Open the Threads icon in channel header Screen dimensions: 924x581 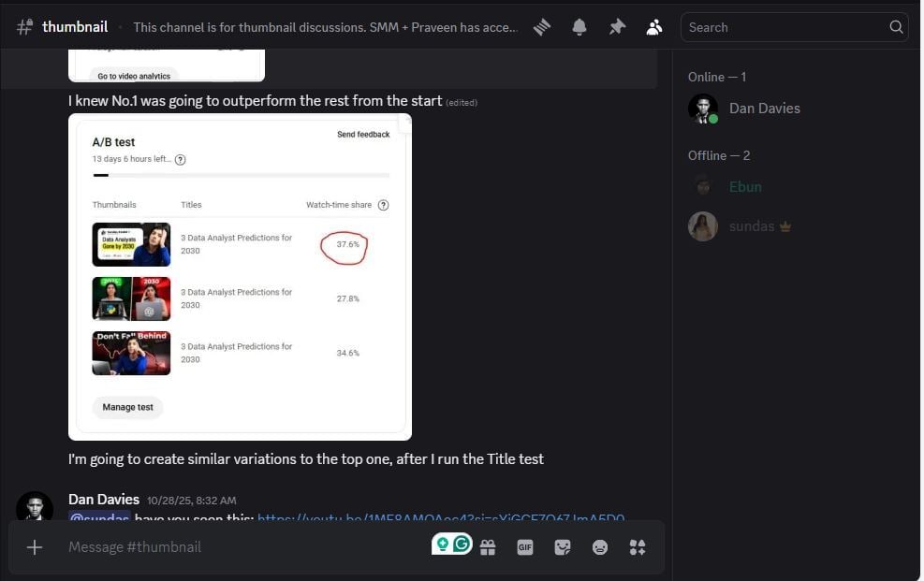[x=542, y=27]
